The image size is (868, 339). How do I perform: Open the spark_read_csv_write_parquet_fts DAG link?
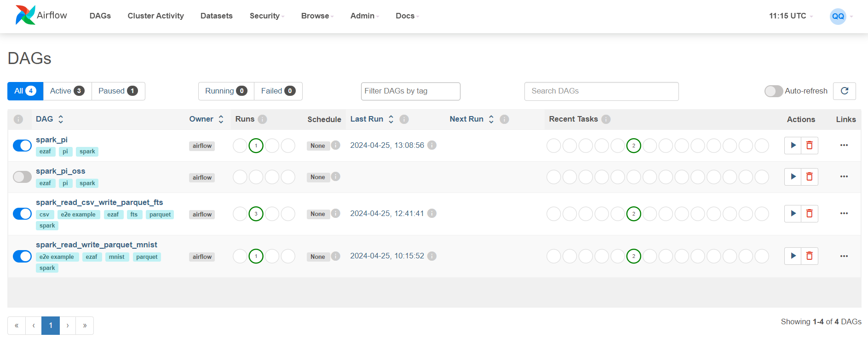click(99, 202)
